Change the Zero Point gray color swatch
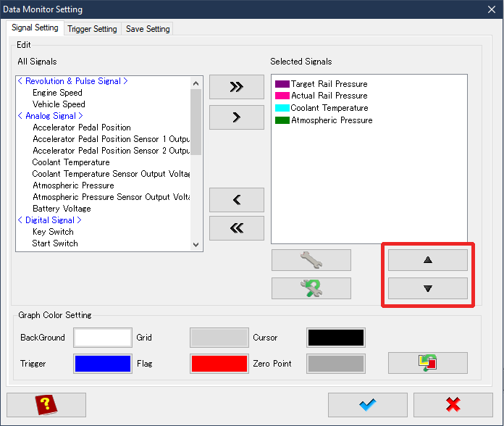Screen dimensions: 504x426 click(336, 364)
